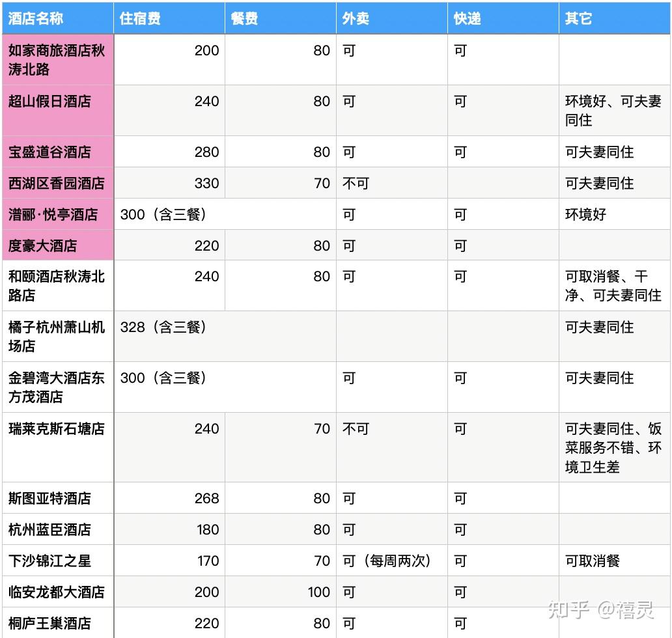Select the 70 meal fee for 瑞莱克斯石塘店
This screenshot has width=672, height=638.
point(281,447)
